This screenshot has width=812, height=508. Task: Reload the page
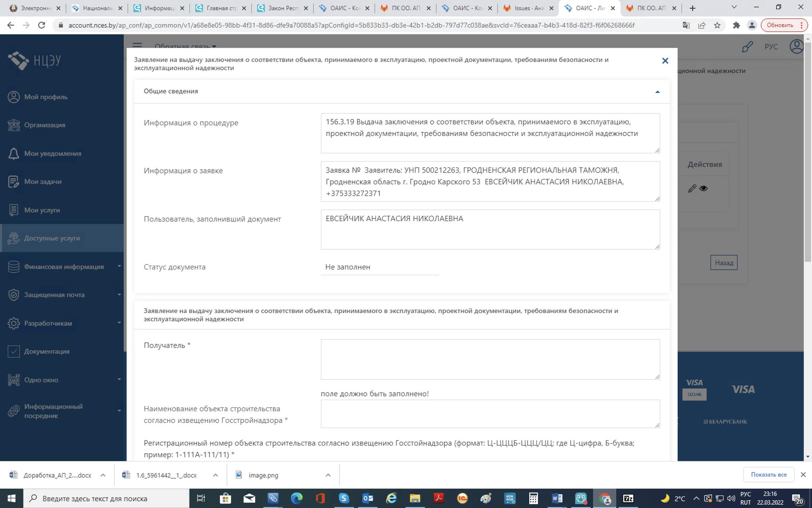tap(41, 25)
